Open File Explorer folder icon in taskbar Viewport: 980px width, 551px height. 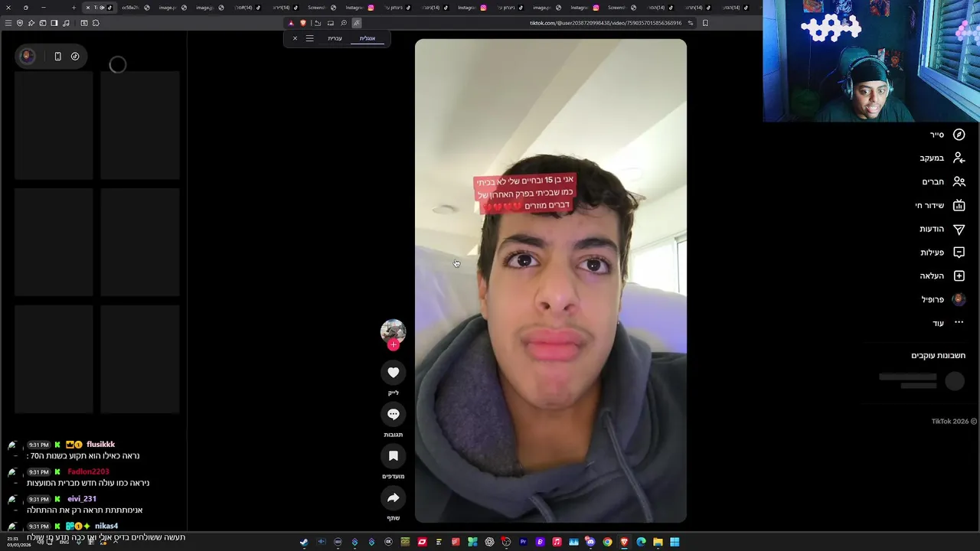coord(658,542)
